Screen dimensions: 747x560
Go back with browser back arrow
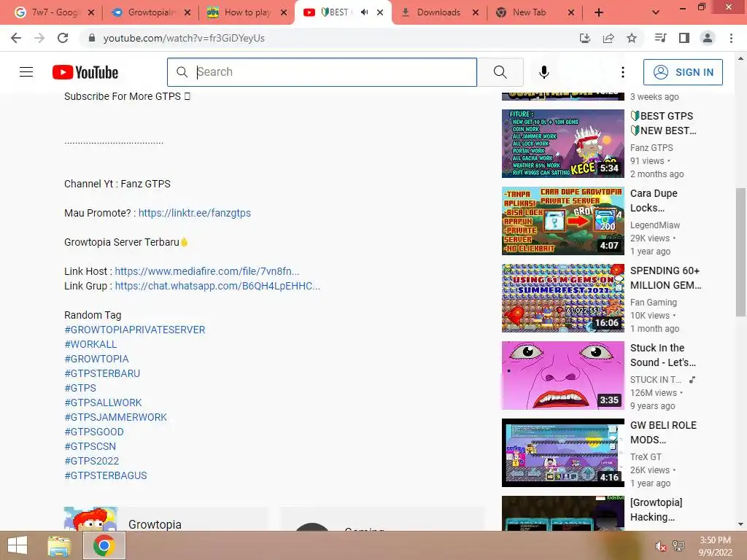coord(16,38)
